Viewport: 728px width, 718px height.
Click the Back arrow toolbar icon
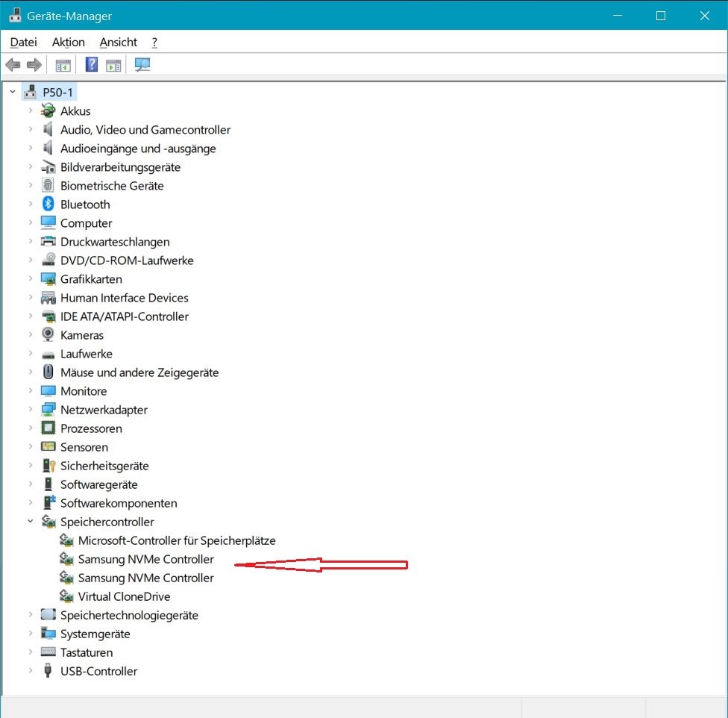pos(13,64)
